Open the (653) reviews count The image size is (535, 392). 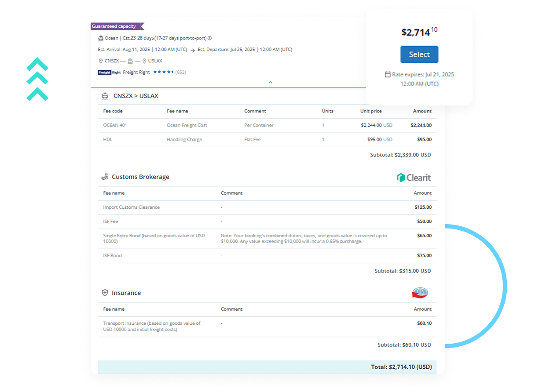[180, 72]
